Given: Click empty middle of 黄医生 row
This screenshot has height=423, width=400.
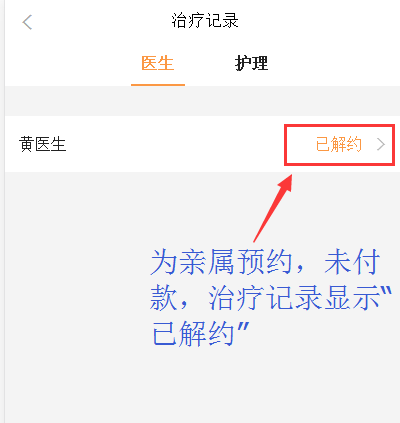Looking at the screenshot, I should [x=173, y=145].
